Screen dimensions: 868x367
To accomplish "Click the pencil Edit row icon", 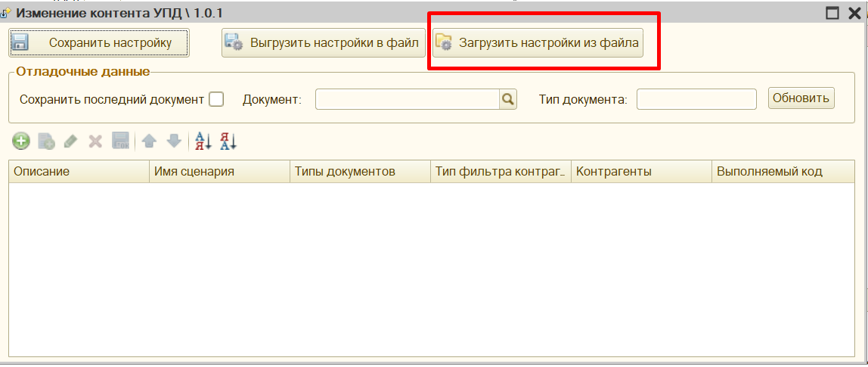I will pos(70,141).
